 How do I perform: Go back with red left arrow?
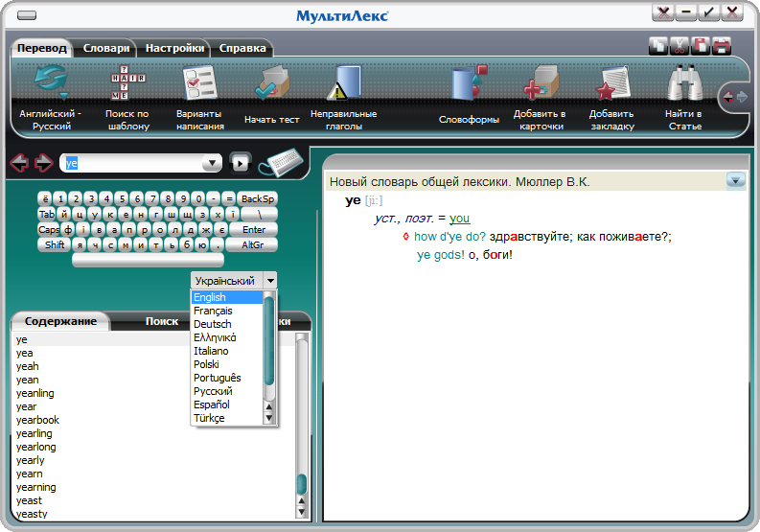19,163
